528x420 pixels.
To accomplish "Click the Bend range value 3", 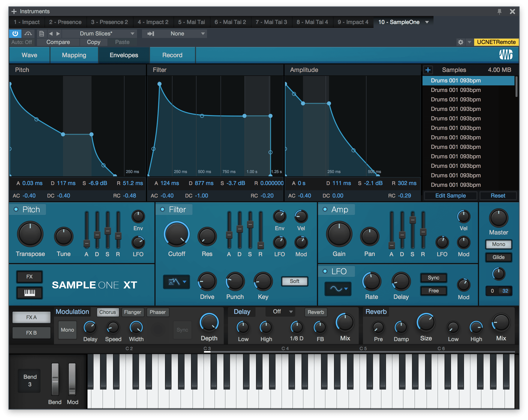I will tap(30, 385).
